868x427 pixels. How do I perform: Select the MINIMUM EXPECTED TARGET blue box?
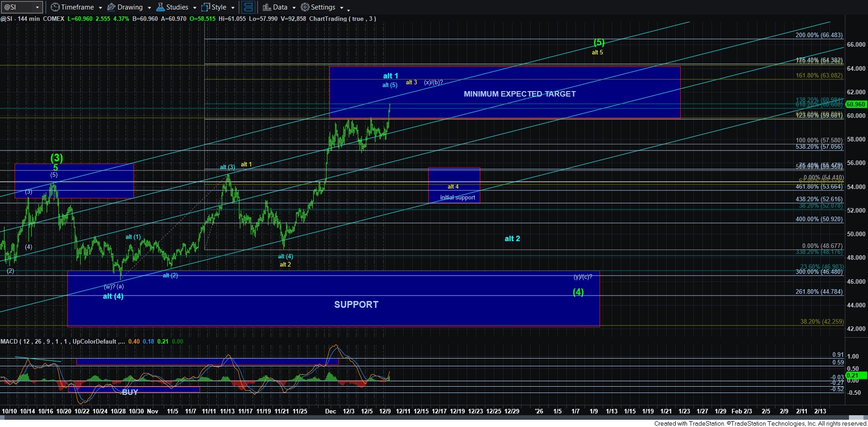519,94
